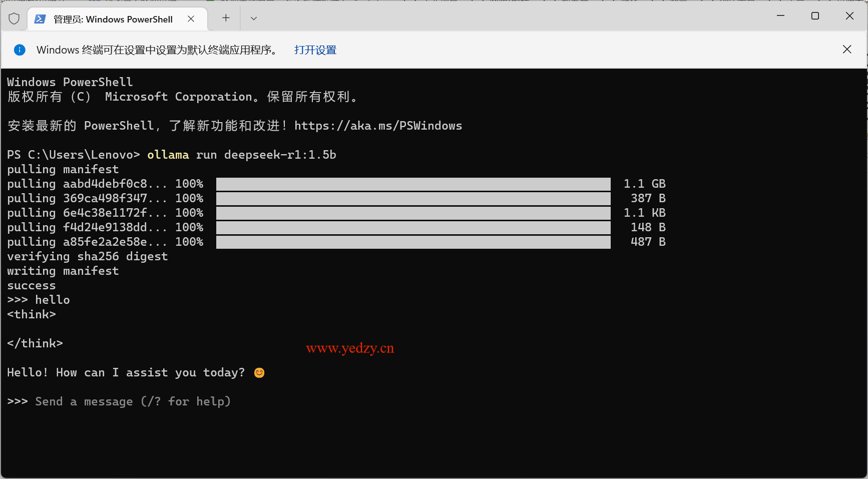Close the Windows PowerShell tab
Image resolution: width=868 pixels, height=479 pixels.
tap(191, 19)
